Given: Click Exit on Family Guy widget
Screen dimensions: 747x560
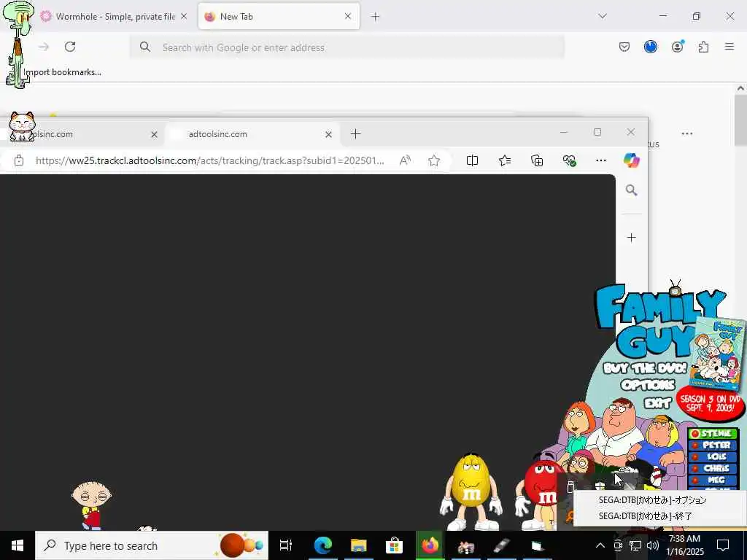Looking at the screenshot, I should click(657, 403).
